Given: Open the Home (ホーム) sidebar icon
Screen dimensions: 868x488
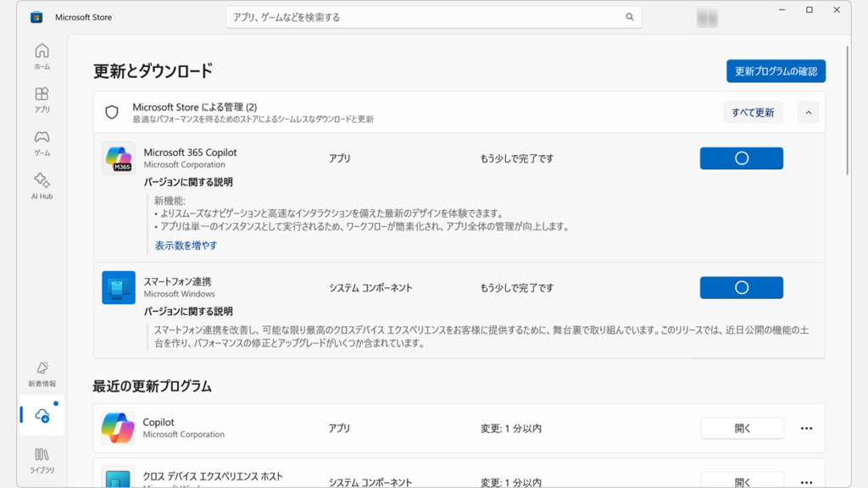Looking at the screenshot, I should 42,57.
